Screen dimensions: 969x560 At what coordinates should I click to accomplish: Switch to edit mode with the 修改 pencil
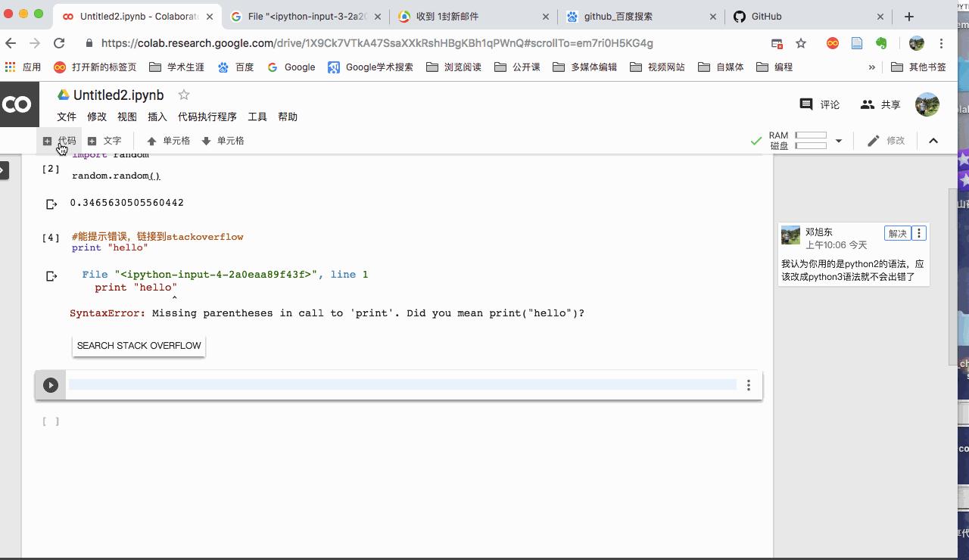pyautogui.click(x=887, y=140)
